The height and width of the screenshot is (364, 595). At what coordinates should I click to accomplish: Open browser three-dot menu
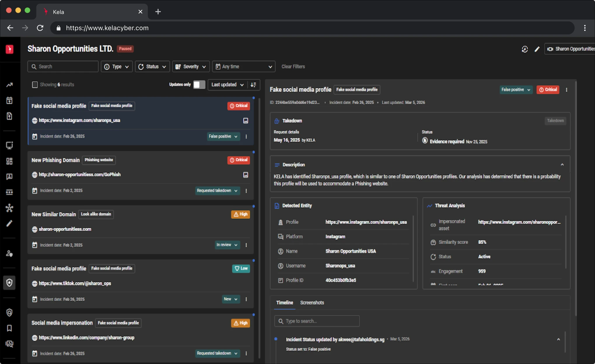[585, 28]
